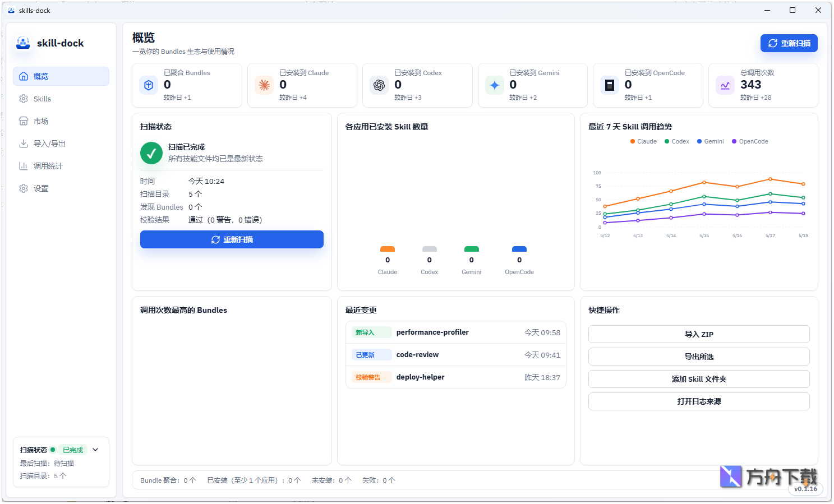Click the 已完成 status badge in sidebar

pos(73,450)
